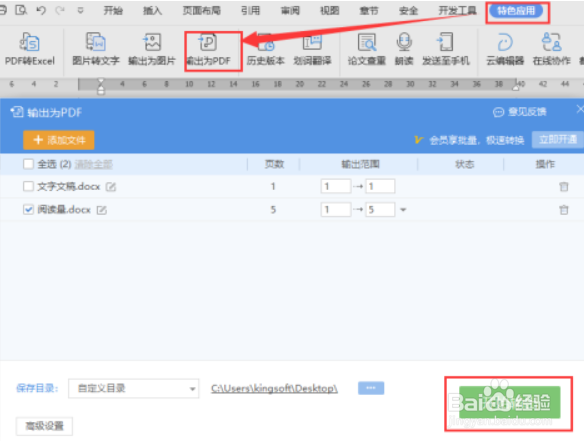Click the indent marker on ruler
The width and height of the screenshot is (584, 441).
(x=101, y=86)
